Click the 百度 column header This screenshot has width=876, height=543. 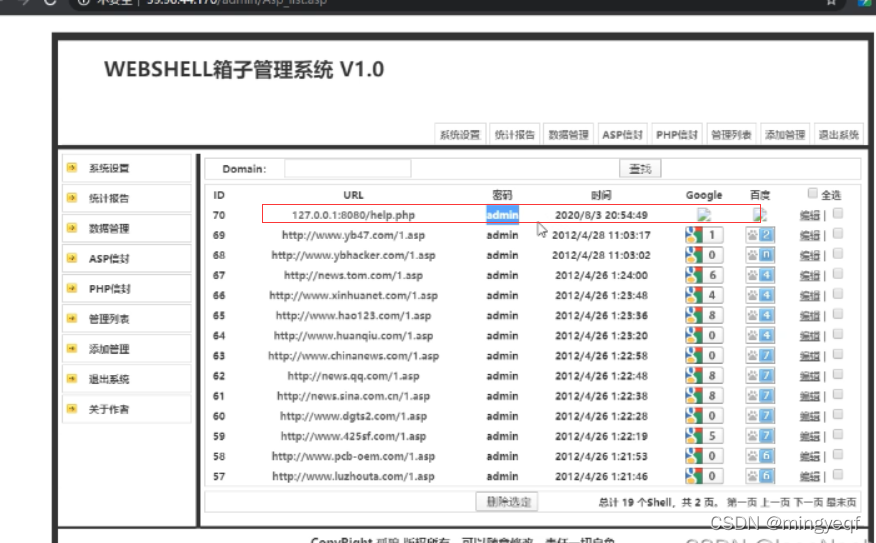(x=760, y=195)
